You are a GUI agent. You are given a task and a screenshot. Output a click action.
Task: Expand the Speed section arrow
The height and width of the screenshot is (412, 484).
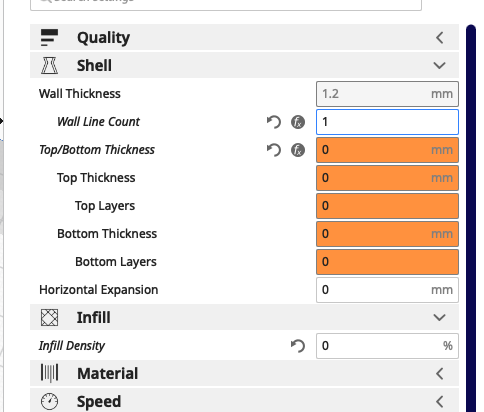440,402
